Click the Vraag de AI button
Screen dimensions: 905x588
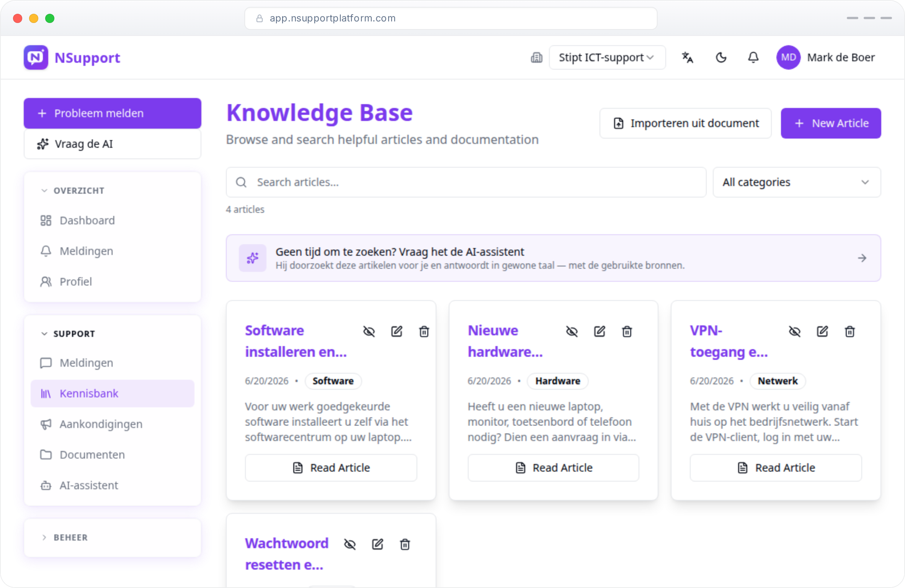coord(113,144)
